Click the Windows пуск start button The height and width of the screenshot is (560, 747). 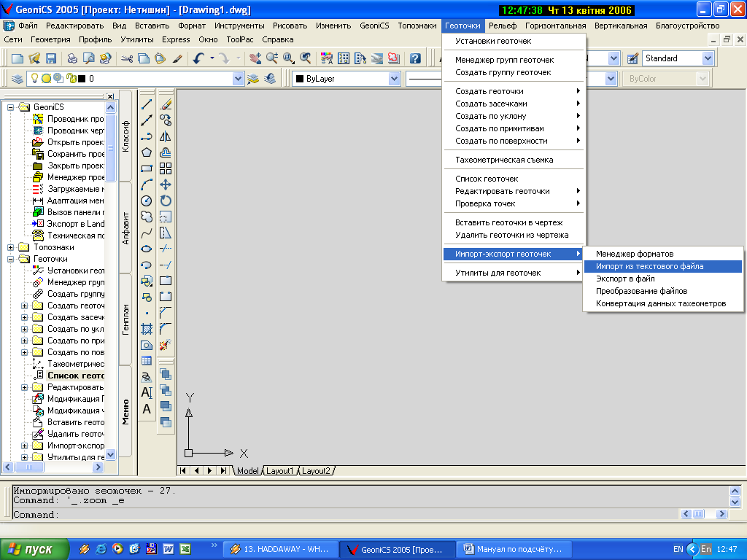34,550
